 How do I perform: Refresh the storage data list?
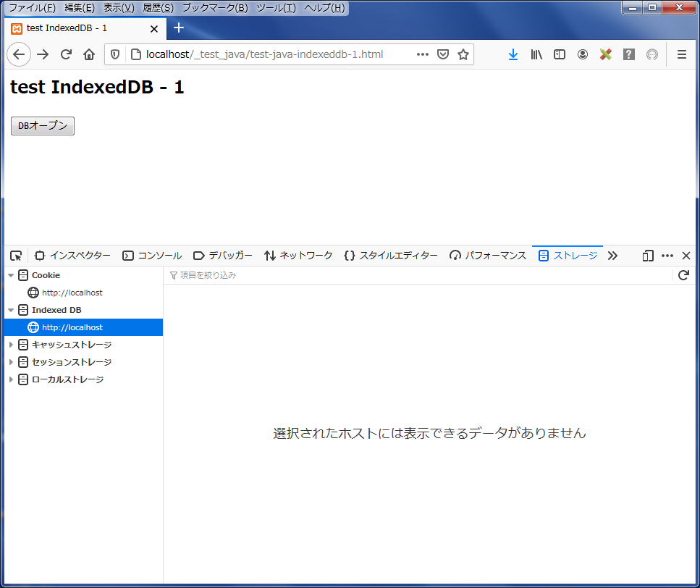[x=683, y=275]
